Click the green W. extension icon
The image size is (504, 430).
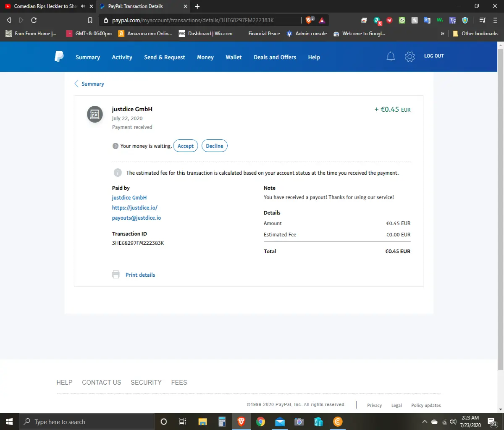[x=440, y=20]
